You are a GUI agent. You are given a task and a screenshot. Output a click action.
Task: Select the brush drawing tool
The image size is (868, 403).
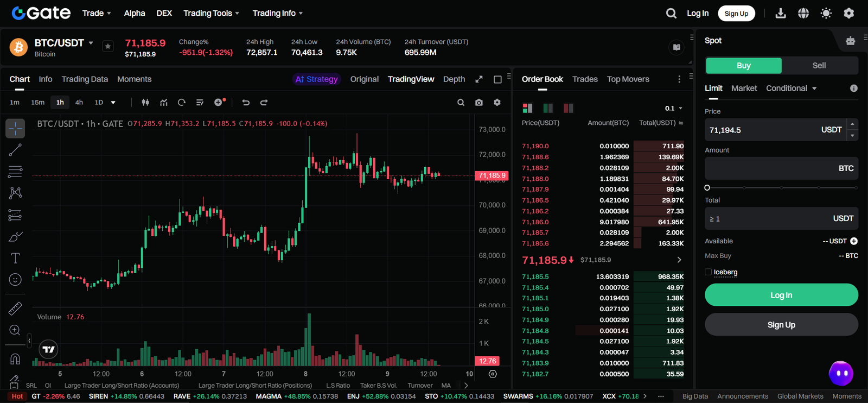(15, 237)
